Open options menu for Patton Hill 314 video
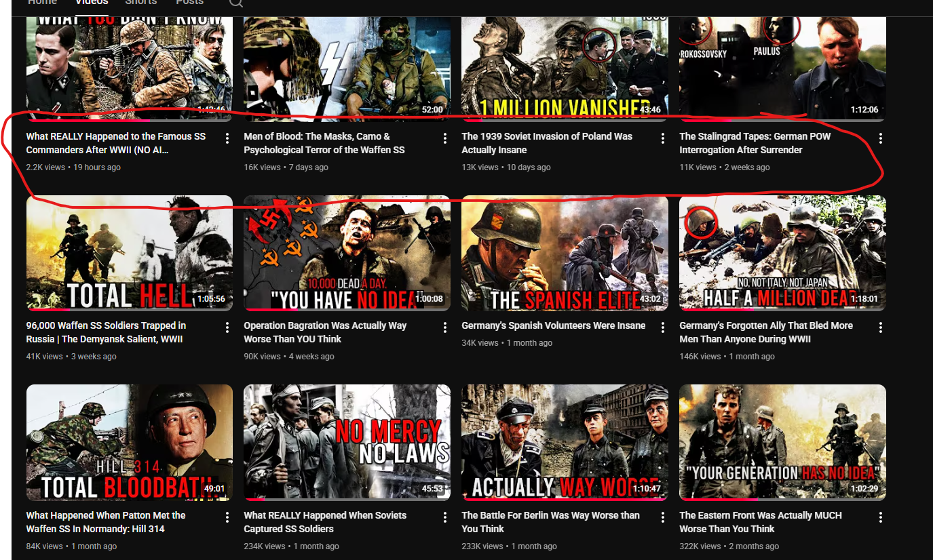933x560 pixels. (x=227, y=517)
